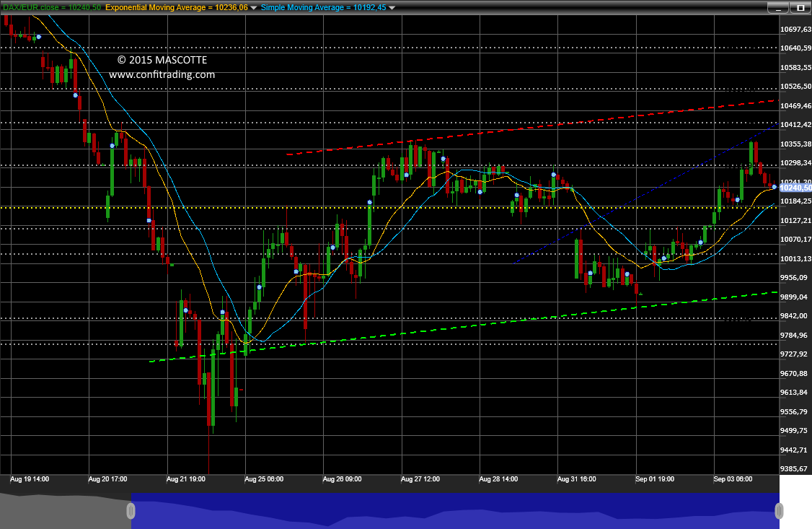Select the green dashed lower trendline
Screen dimensions: 812x529
(464, 326)
